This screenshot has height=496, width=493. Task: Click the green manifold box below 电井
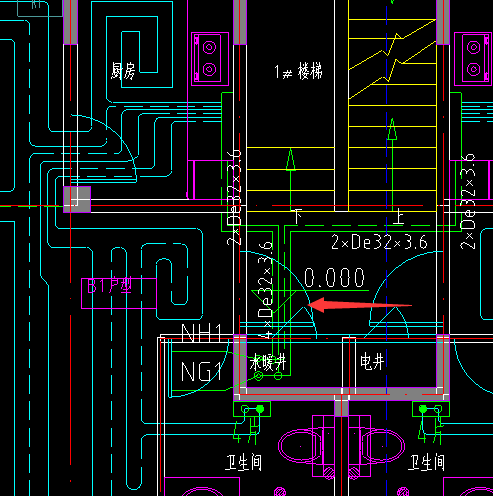pyautogui.click(x=431, y=409)
